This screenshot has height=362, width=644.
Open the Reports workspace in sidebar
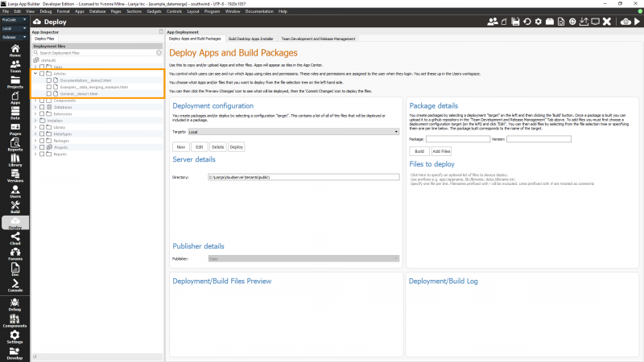click(15, 145)
